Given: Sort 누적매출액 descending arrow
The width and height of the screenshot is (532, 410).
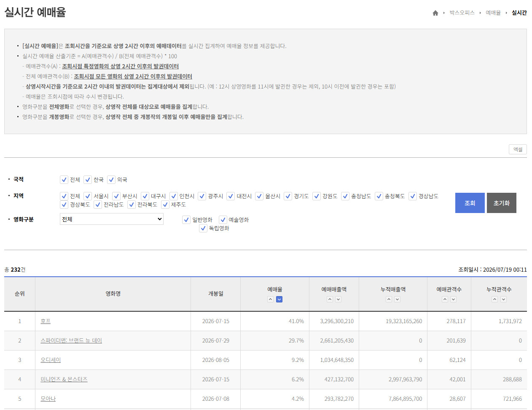Looking at the screenshot, I should 397,299.
